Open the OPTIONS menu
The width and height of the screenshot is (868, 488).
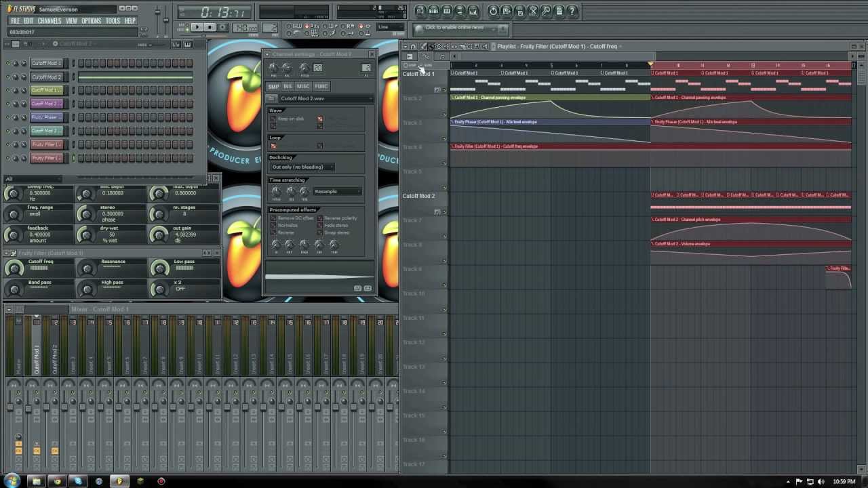click(x=91, y=21)
